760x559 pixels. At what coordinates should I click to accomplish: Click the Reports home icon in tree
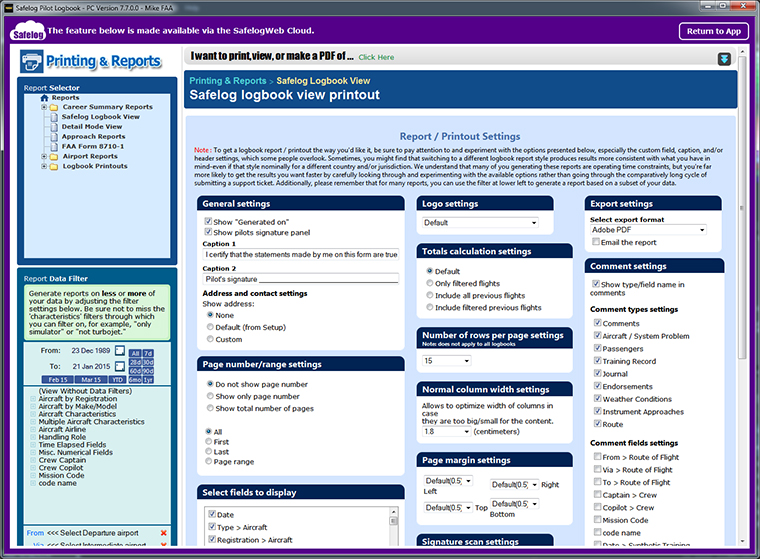[x=44, y=98]
